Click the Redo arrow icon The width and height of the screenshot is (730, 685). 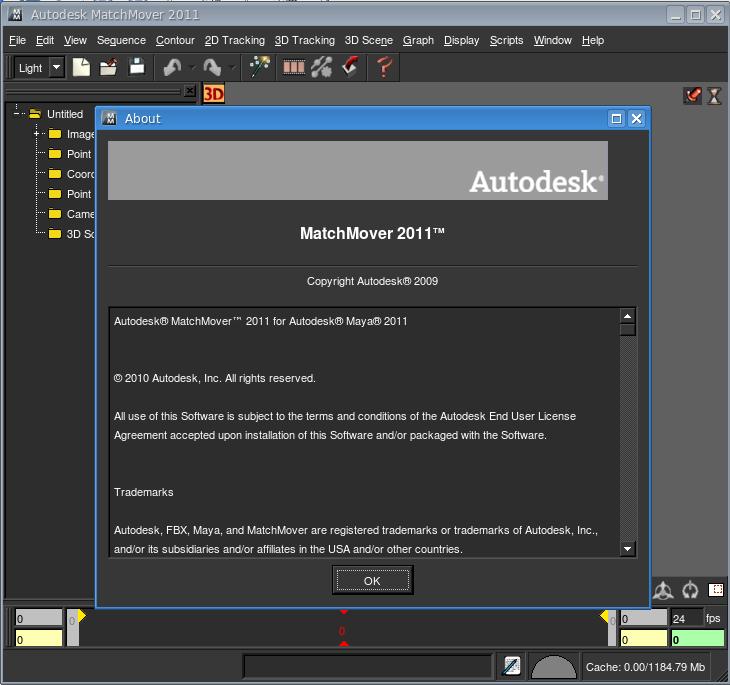(x=212, y=68)
